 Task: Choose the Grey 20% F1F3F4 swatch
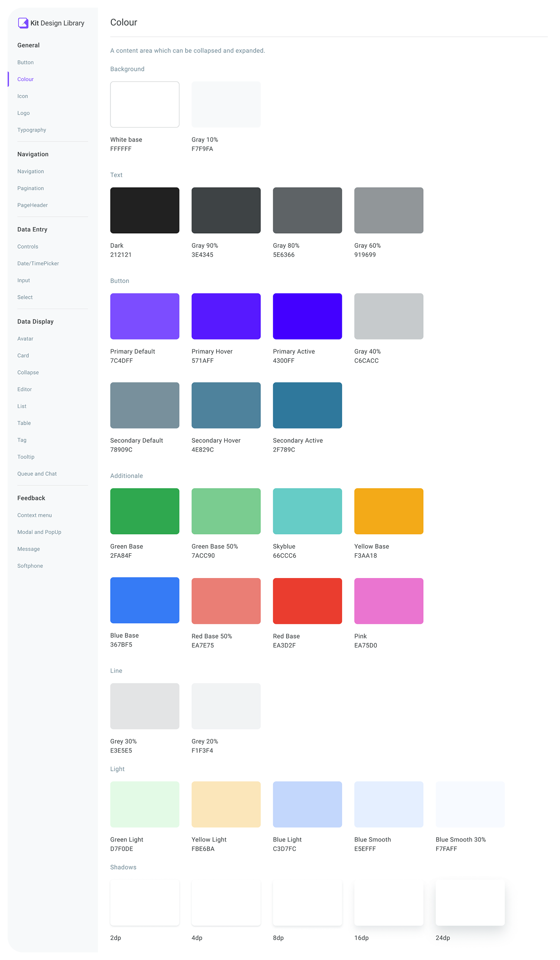[226, 706]
